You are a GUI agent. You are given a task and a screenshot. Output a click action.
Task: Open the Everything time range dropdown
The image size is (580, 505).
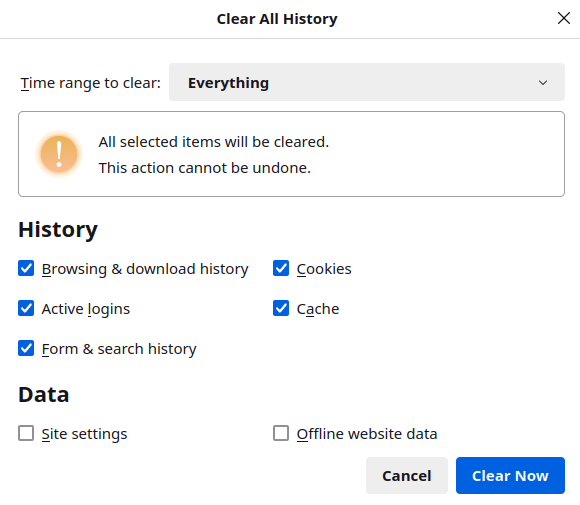click(367, 82)
